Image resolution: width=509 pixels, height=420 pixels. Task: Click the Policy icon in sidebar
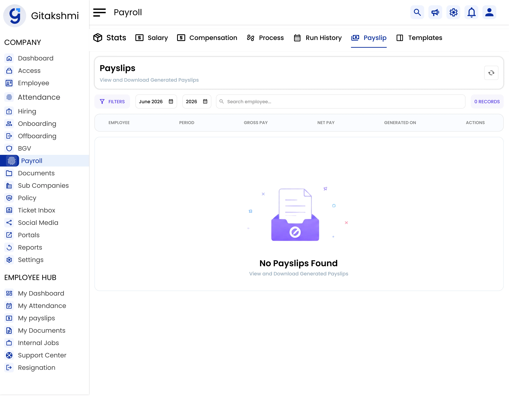click(9, 198)
